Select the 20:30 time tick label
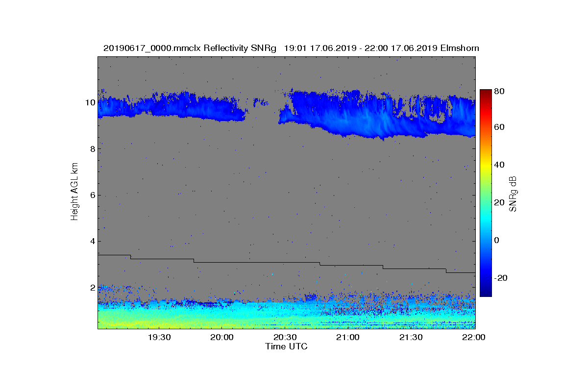Viewport: 588px width, 392px height. [x=285, y=337]
